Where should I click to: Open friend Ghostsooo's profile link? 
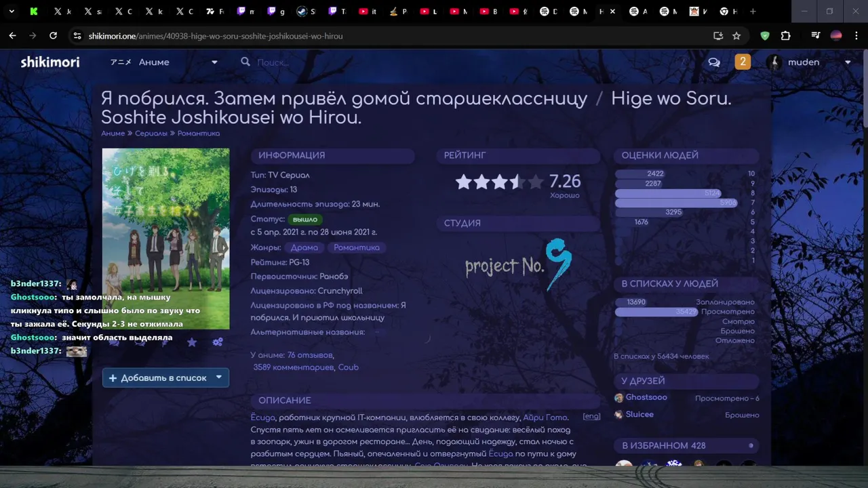[x=646, y=397]
